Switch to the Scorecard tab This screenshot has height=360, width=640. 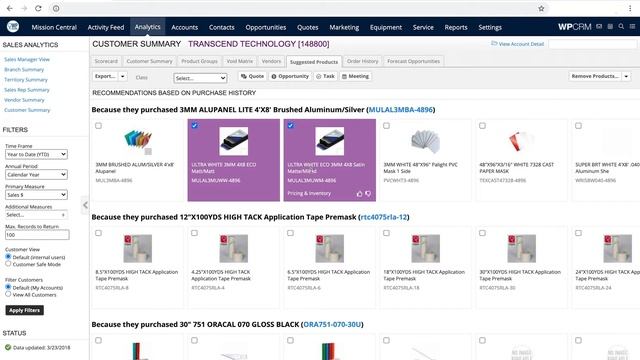(x=106, y=61)
